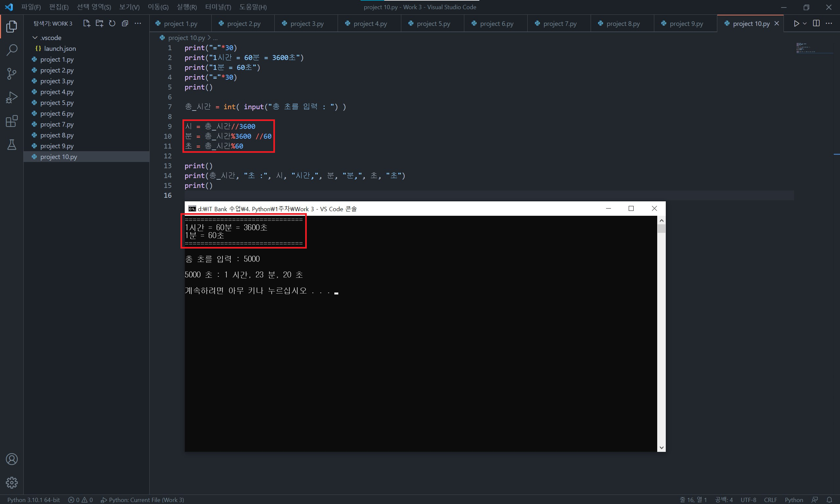The image size is (840, 504).
Task: Change the CRLF line ending setting
Action: (x=770, y=500)
